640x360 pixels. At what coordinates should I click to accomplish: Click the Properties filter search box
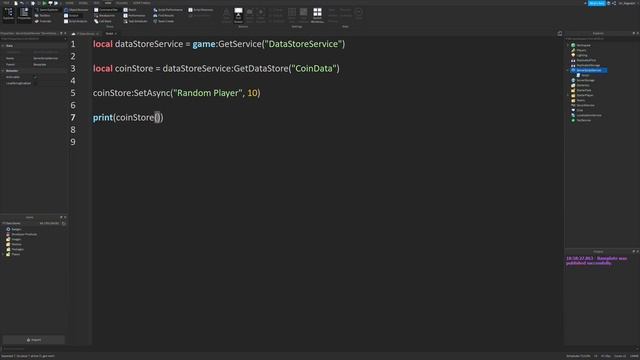(x=33, y=39)
